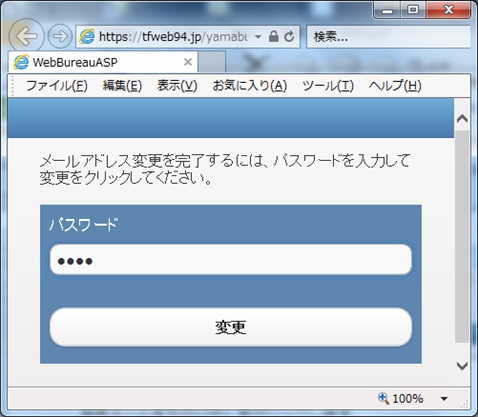Image resolution: width=478 pixels, height=417 pixels.
Task: Click the security lock icon in address bar
Action: pos(273,36)
